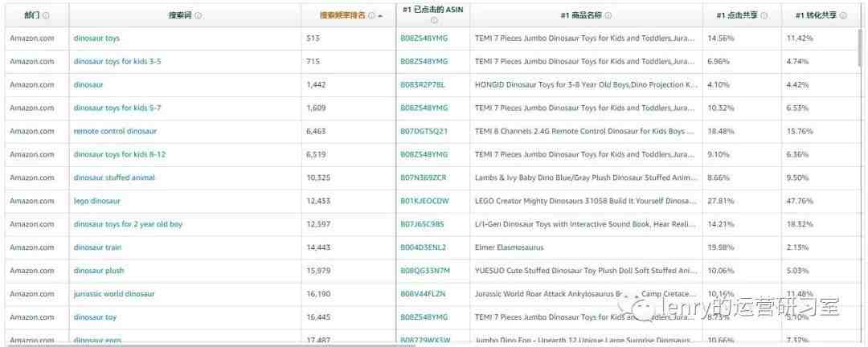Select the 'YUESUO Cute Stuffed Dinosaur' product name
The width and height of the screenshot is (868, 347).
[x=586, y=271]
